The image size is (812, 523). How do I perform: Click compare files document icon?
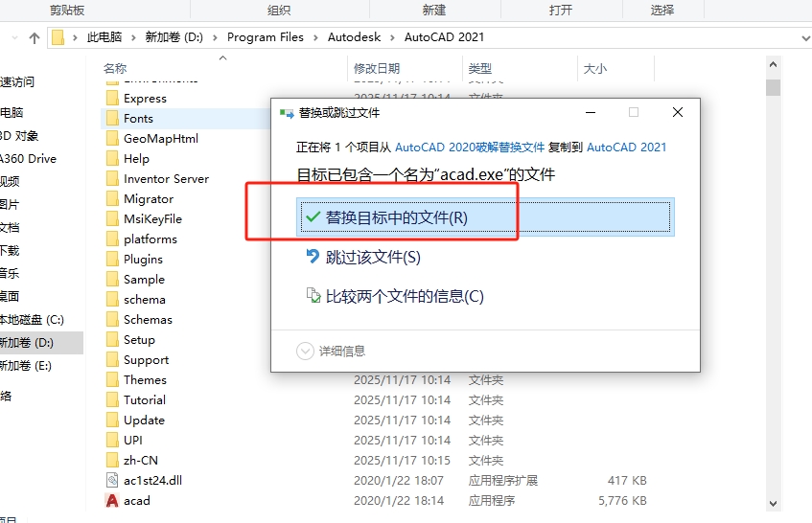click(x=313, y=295)
